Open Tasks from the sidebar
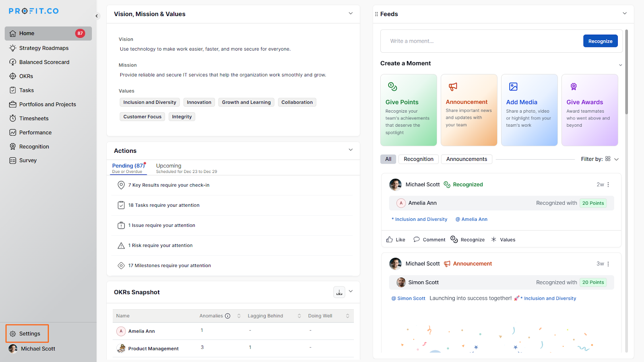This screenshot has width=644, height=362. tap(27, 90)
